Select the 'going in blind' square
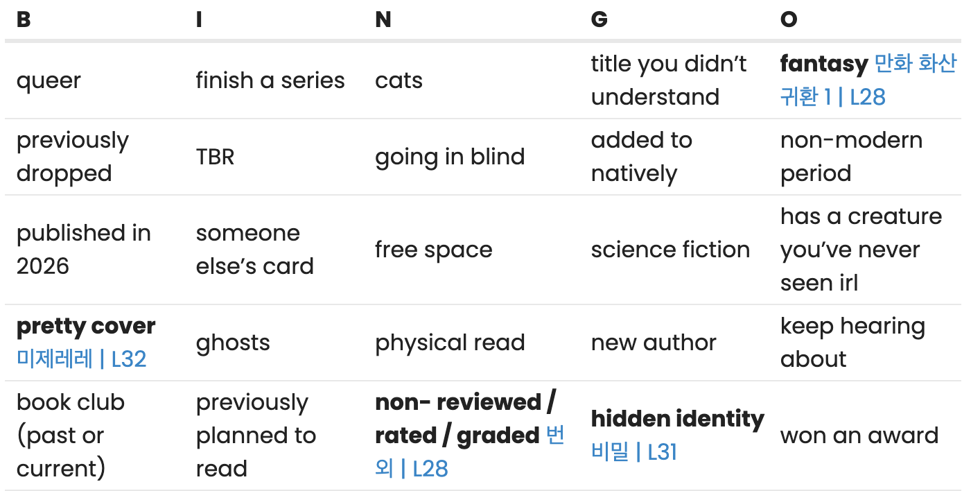The image size is (980, 491). [449, 157]
